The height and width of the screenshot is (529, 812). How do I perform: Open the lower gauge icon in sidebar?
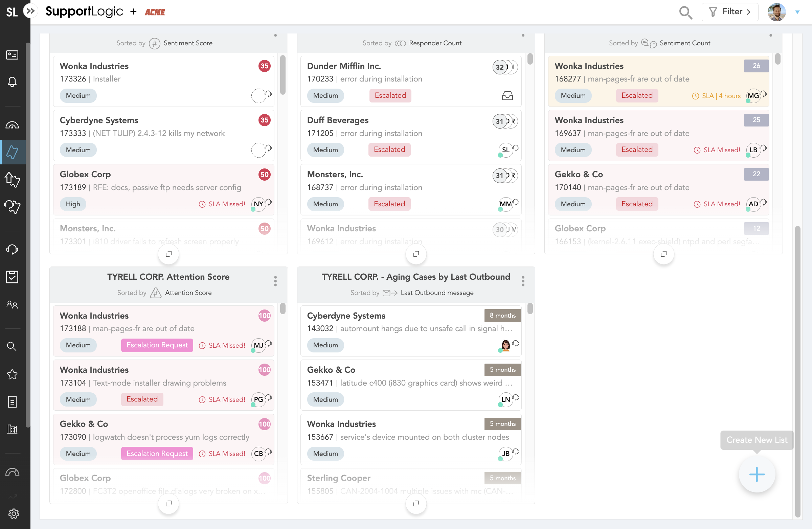pyautogui.click(x=12, y=472)
